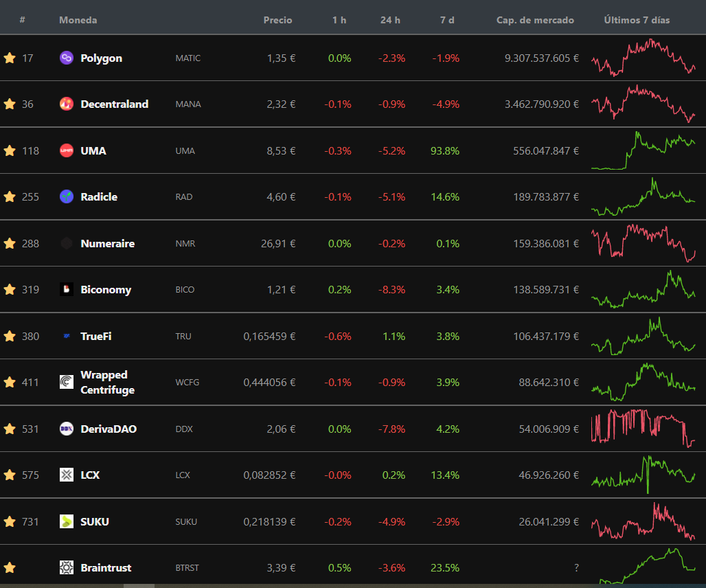Sort by the Moneda column header
Screen dimensions: 706x588
coord(78,20)
